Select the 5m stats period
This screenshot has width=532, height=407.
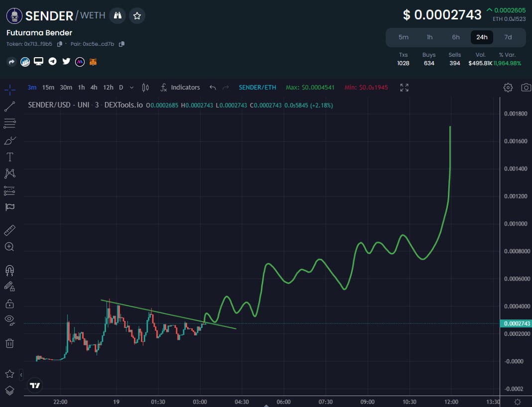tap(404, 37)
